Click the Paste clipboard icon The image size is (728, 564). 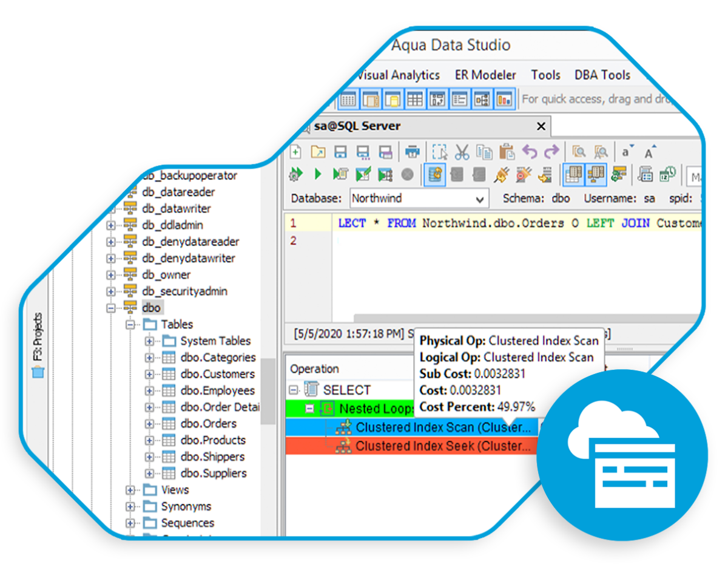point(507,152)
